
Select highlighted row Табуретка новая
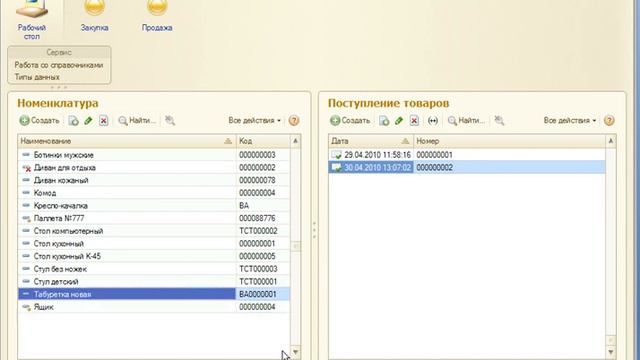(x=154, y=294)
